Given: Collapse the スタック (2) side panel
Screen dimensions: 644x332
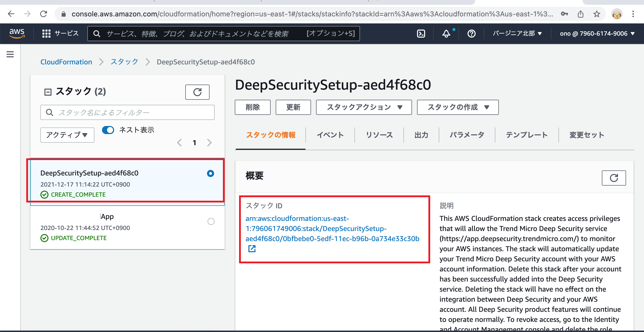Looking at the screenshot, I should point(48,92).
